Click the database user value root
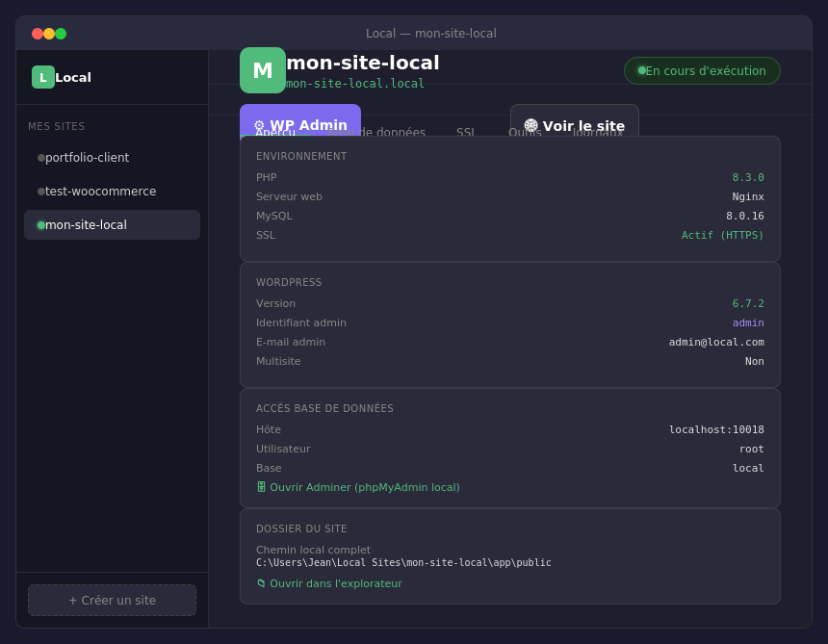The width and height of the screenshot is (828, 644). [751, 449]
